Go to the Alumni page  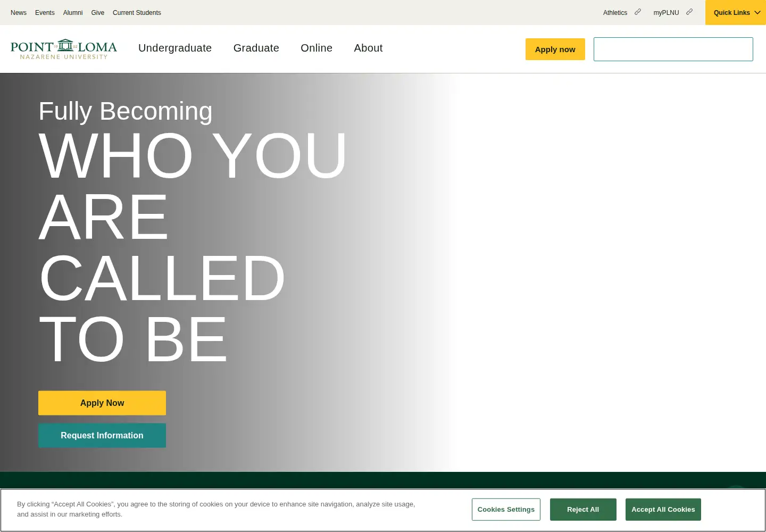(73, 13)
